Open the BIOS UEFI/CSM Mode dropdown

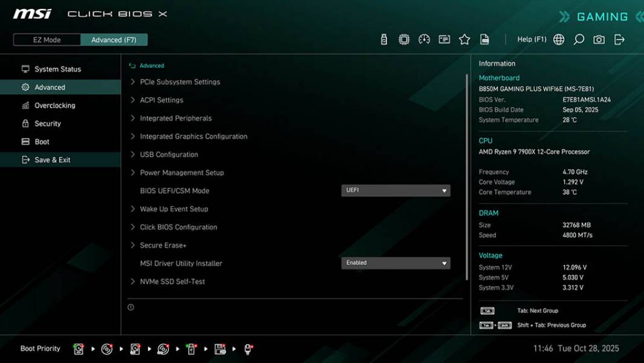point(396,190)
